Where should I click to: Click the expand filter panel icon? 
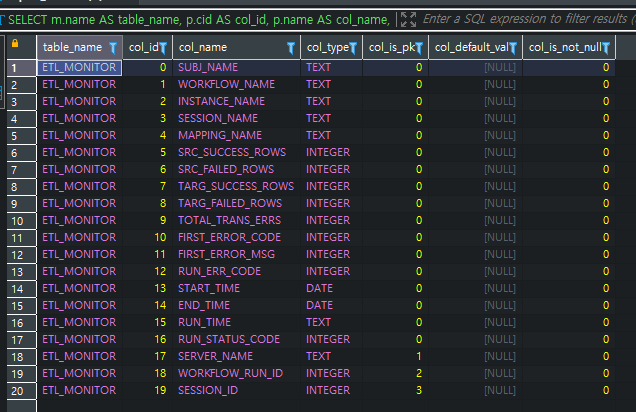[x=408, y=19]
